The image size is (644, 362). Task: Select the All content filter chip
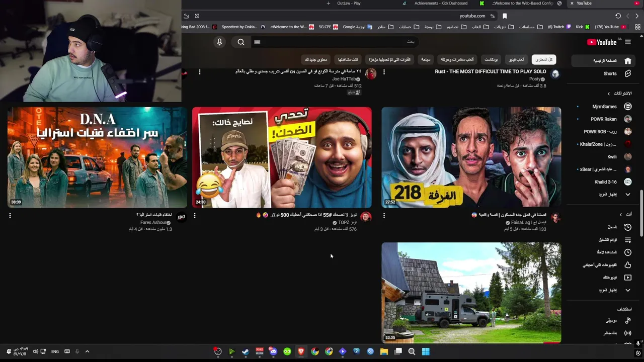coord(544,59)
